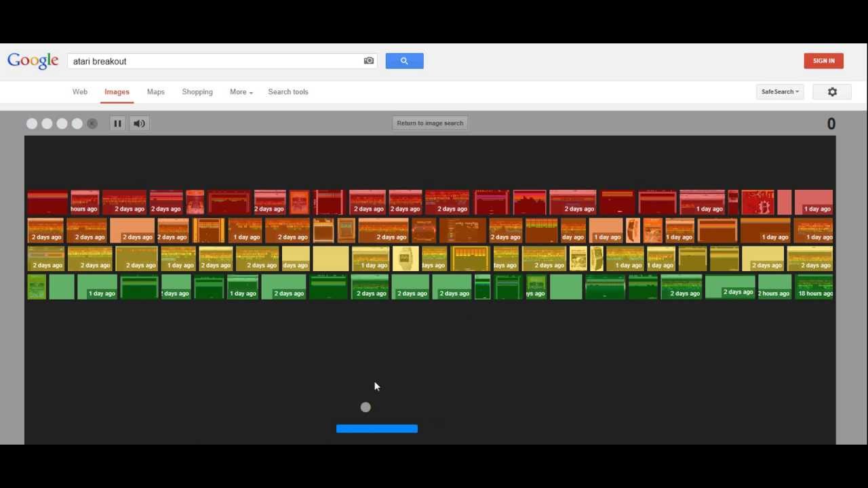
Task: Click the score counter showing 0
Action: tap(831, 124)
